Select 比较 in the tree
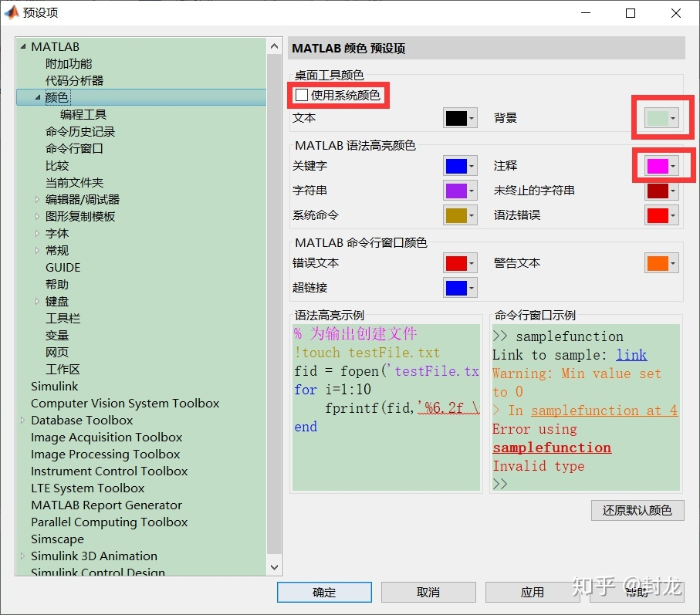Viewport: 700px width, 615px height. 56,166
